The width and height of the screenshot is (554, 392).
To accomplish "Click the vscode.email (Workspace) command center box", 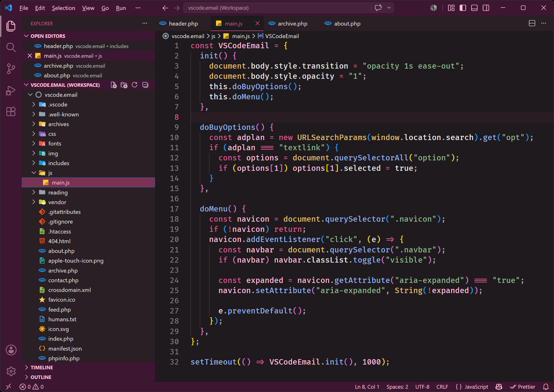I will click(277, 8).
